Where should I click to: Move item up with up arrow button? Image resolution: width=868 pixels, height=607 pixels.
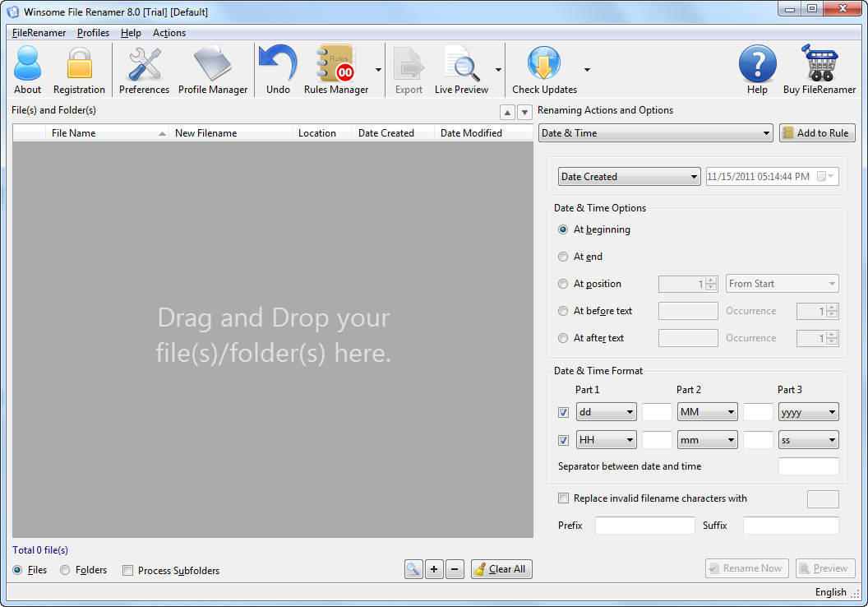click(x=507, y=112)
